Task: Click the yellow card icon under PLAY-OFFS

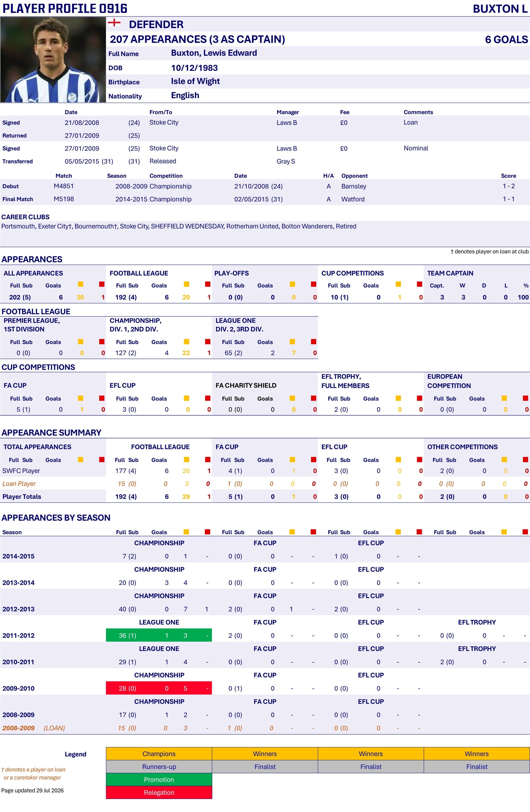Action: click(292, 284)
